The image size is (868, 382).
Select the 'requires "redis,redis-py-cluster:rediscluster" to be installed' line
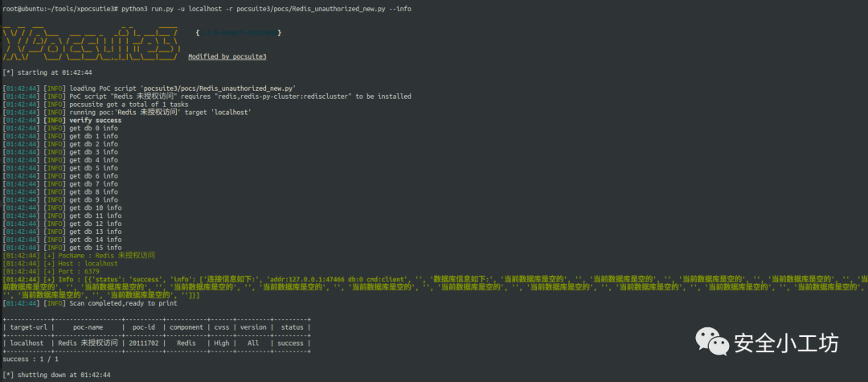point(207,97)
